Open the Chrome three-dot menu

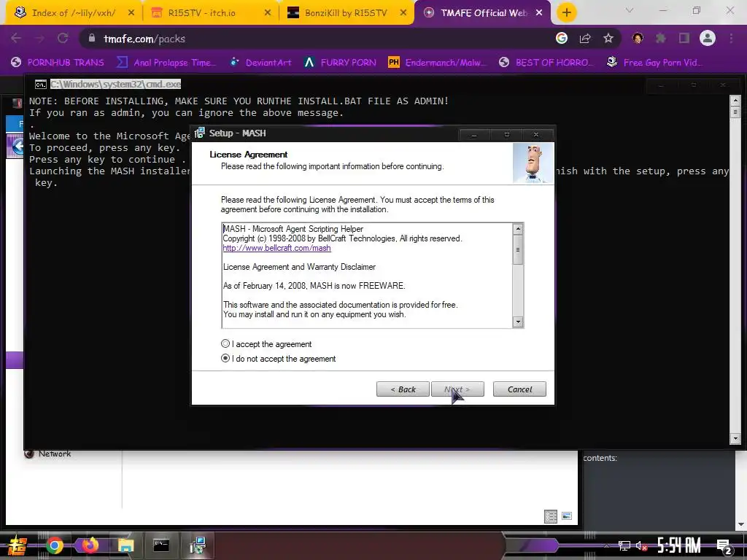click(x=731, y=38)
